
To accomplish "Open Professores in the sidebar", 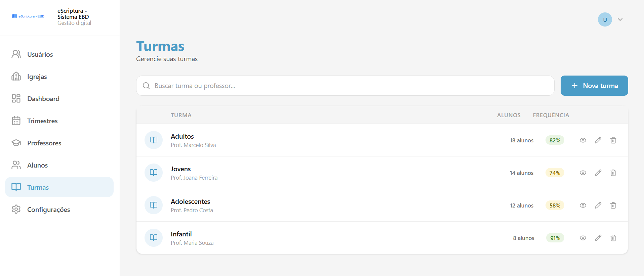I will pos(44,143).
